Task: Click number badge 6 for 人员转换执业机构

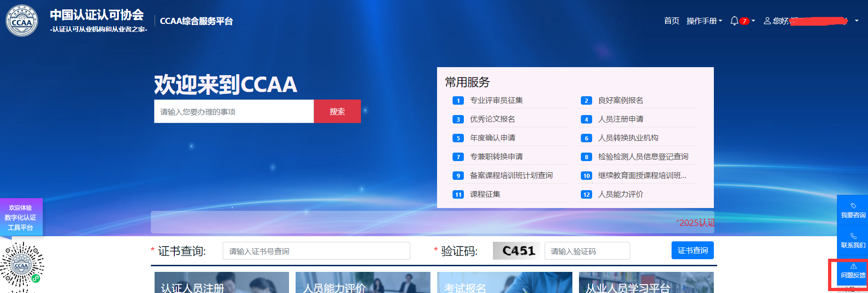Action: 586,138
